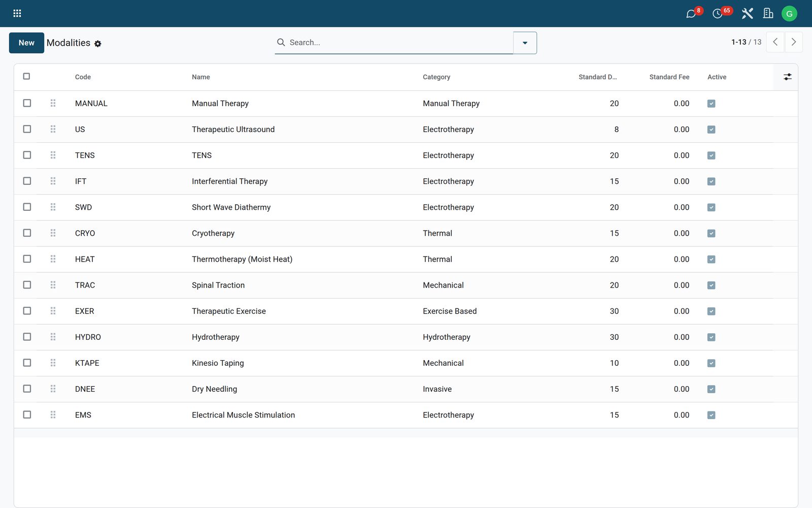
Task: Click the Therapeutic Ultrasound duration 8
Action: (616, 130)
